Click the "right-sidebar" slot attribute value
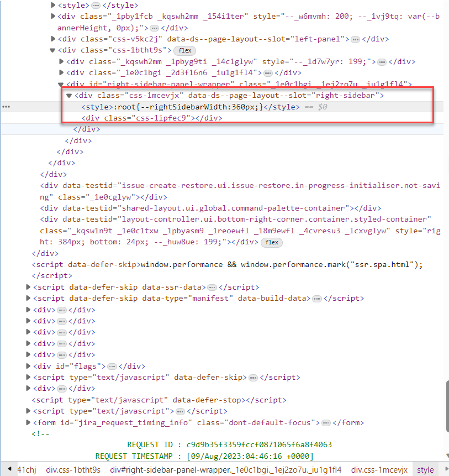Viewport: 449px width, 476px height. [x=345, y=95]
